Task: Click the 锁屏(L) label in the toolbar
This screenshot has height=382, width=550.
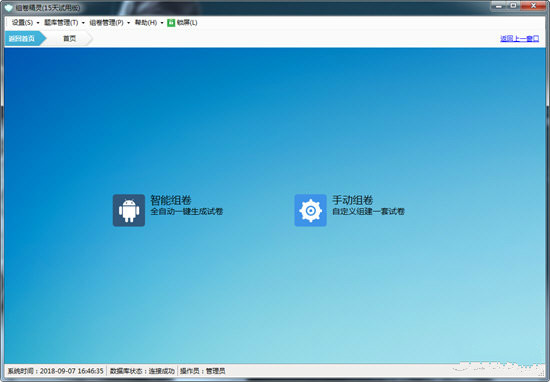Action: pyautogui.click(x=187, y=23)
